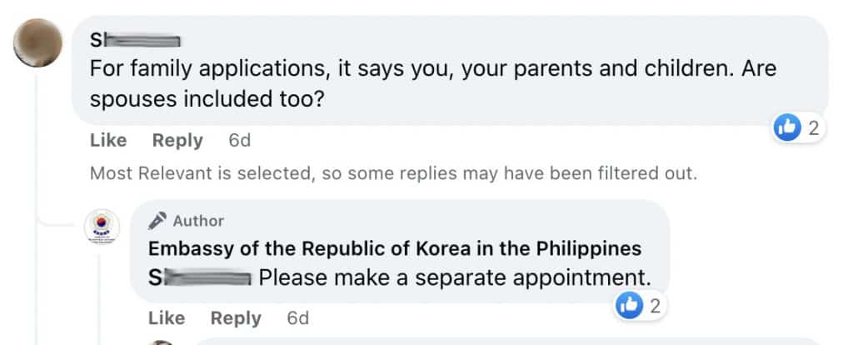Click partially visible avatar at the bottom
This screenshot has width=868, height=345.
point(162,342)
